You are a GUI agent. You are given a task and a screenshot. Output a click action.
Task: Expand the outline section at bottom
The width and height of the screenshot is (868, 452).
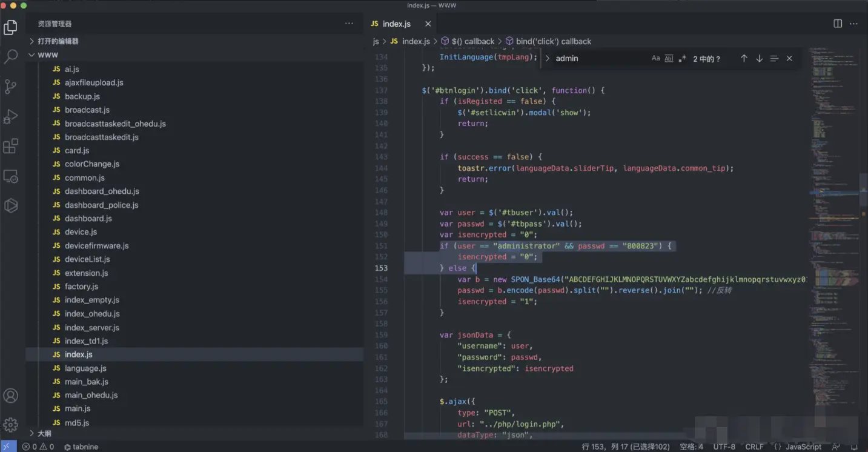(194, 434)
